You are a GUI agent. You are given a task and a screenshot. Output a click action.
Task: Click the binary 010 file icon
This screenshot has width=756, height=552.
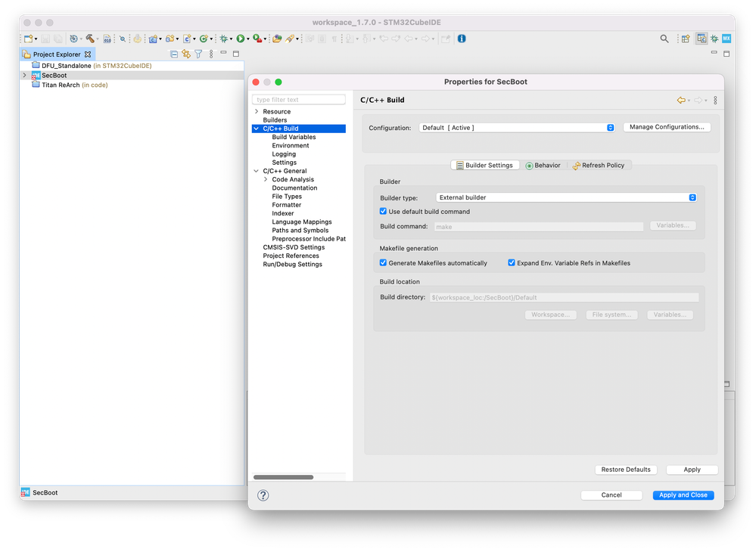(x=107, y=39)
